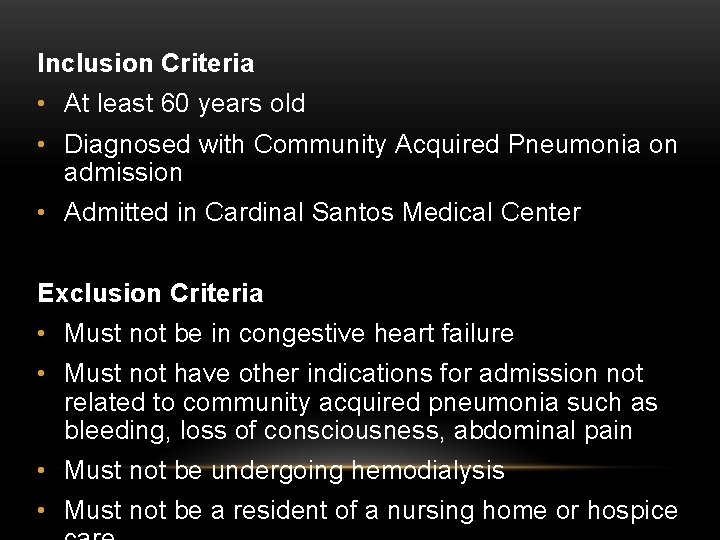Click "Cardinal Santos Medical Center" text
This screenshot has height=540, width=720.
pos(392,213)
